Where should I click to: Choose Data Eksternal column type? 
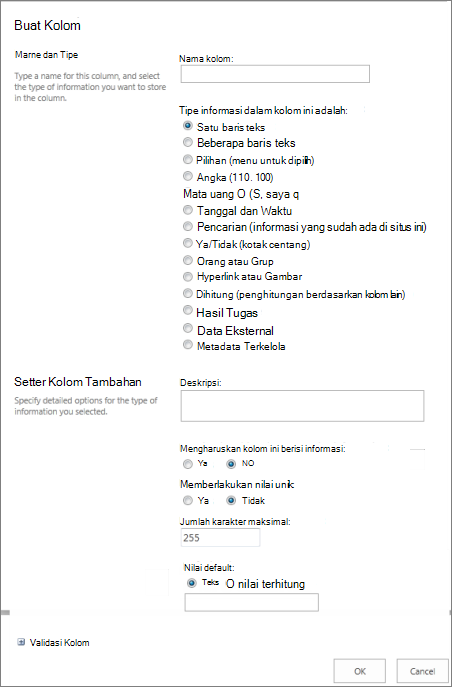point(187,329)
